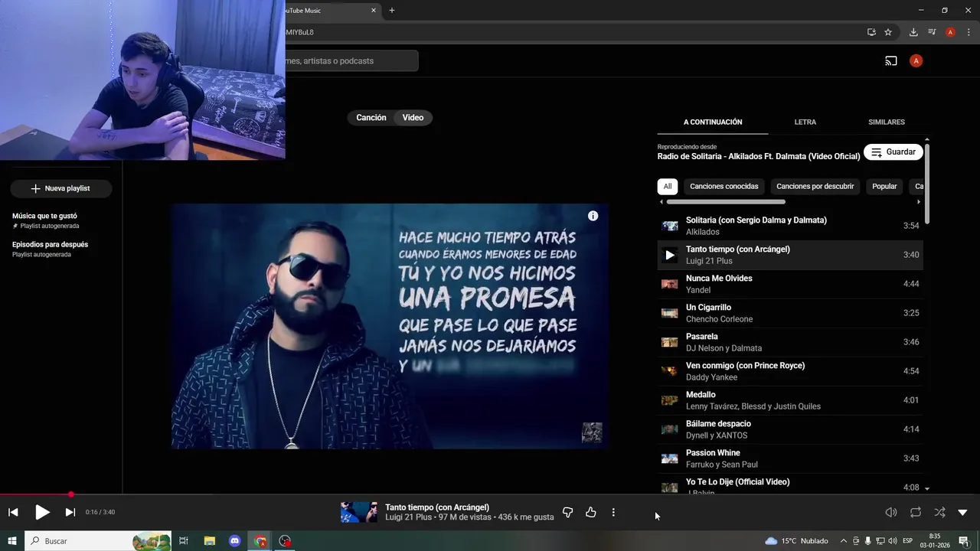The width and height of the screenshot is (980, 551).
Task: Play the current song
Action: [42, 512]
